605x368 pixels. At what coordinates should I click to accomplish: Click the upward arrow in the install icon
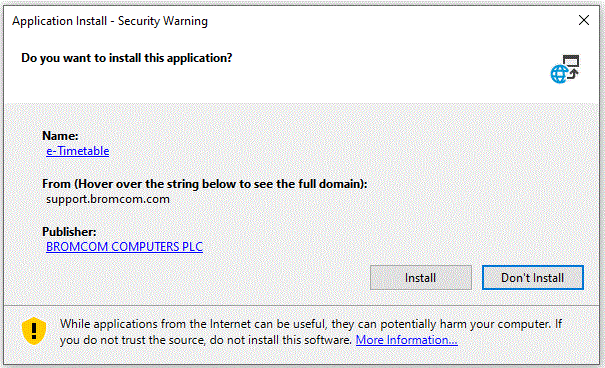point(573,73)
